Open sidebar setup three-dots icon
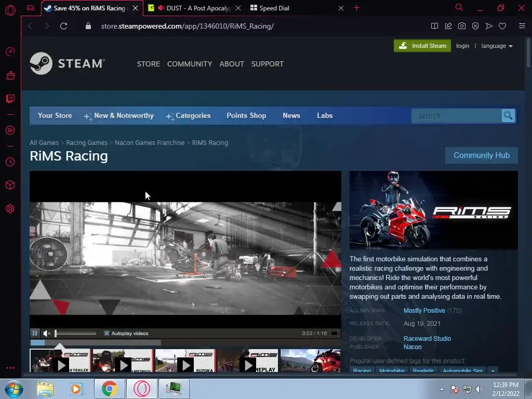The height and width of the screenshot is (399, 532). (10, 368)
